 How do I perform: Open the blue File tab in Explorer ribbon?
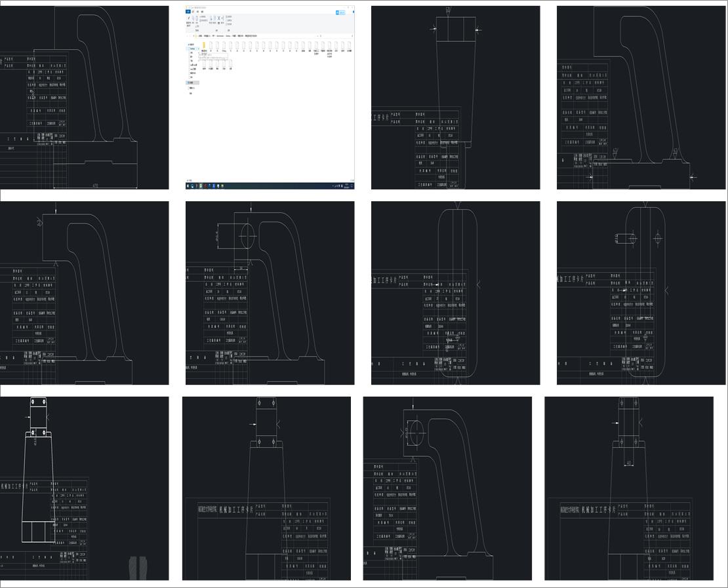coord(188,12)
